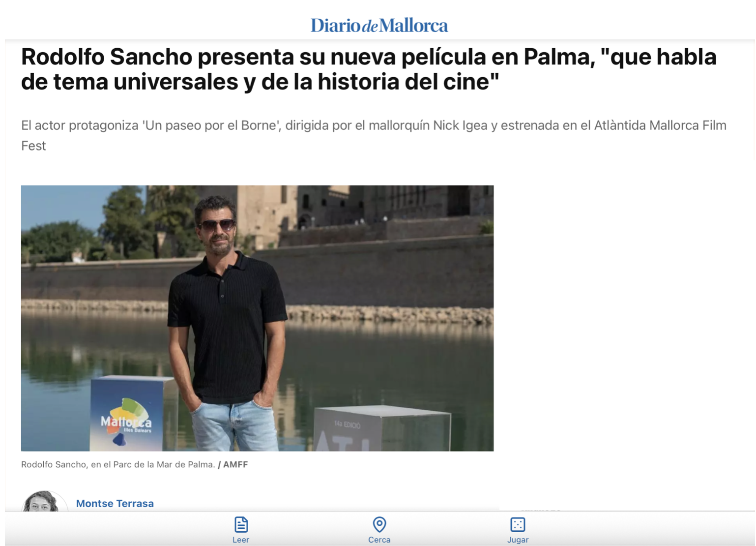Click the subtitle about 'Un paseo por el Borne'
Screen dimensions: 756x546
click(x=374, y=135)
